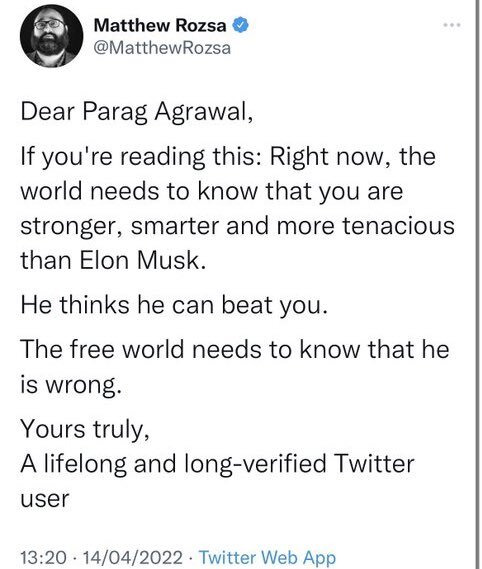Click the 13:20 tweet timestamp

click(x=44, y=557)
